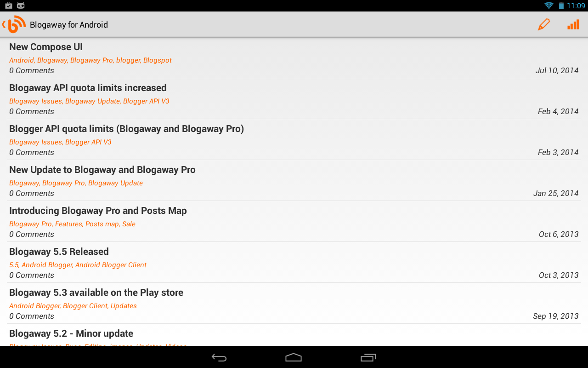
Task: Tap the pencil compose icon
Action: 543,24
